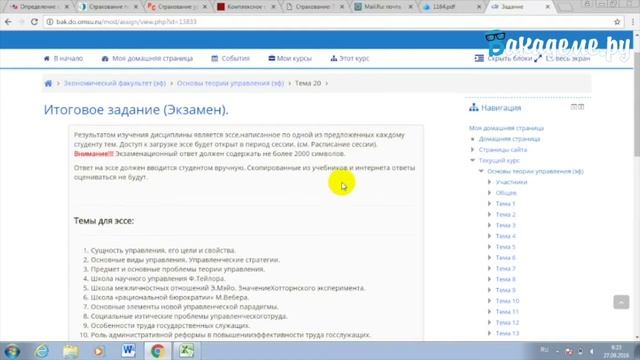Expand the Тема 13 tree node arrow
The height and width of the screenshot is (360, 640).
(489, 333)
